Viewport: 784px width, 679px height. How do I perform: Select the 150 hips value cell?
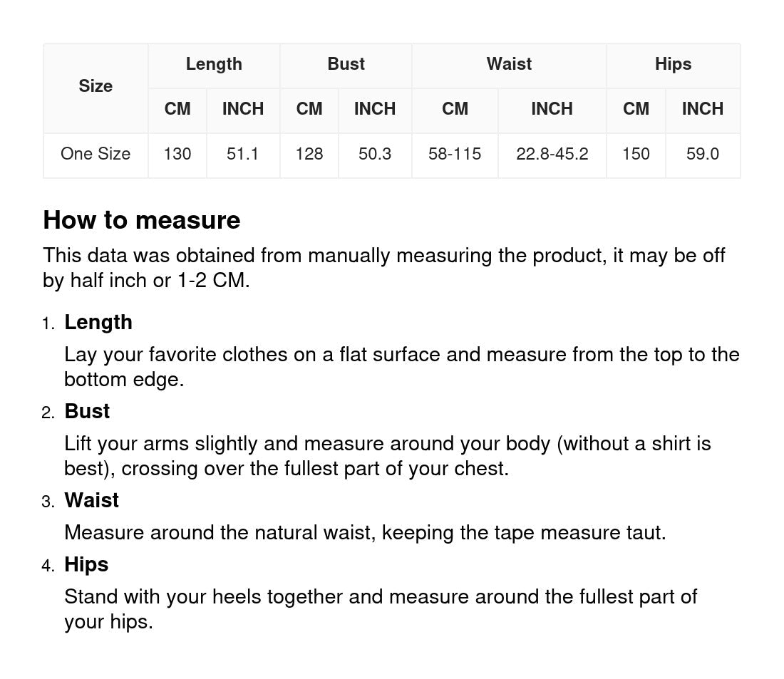coord(636,154)
